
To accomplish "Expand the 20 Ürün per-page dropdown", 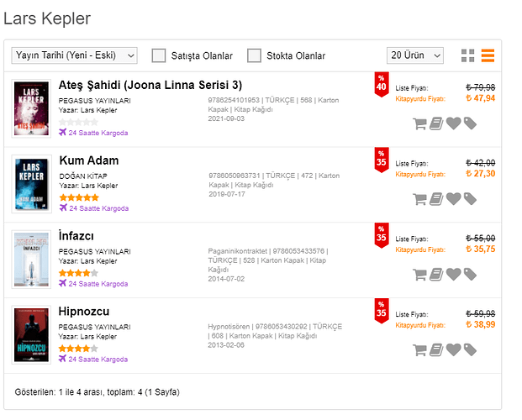I will click(414, 55).
